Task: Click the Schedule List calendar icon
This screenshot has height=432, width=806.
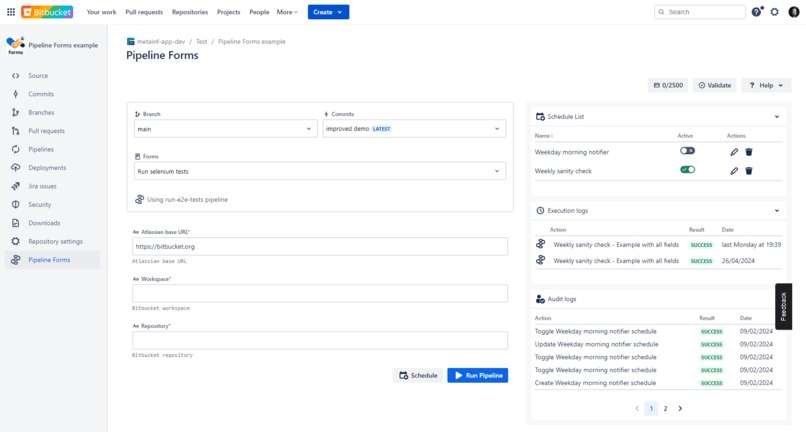Action: (x=540, y=117)
